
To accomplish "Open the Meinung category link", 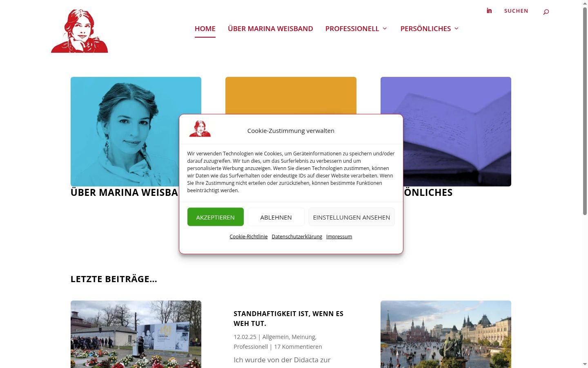I will click(x=303, y=337).
